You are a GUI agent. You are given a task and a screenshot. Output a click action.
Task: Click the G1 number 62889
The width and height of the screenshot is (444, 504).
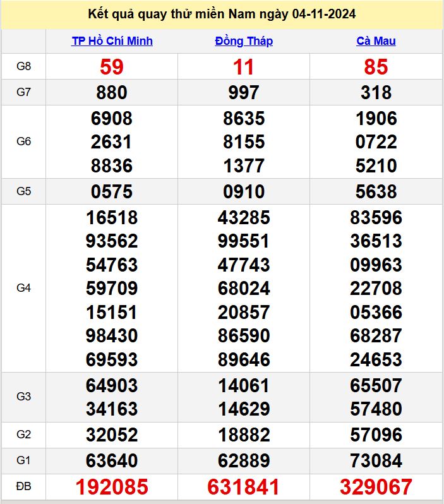click(244, 460)
